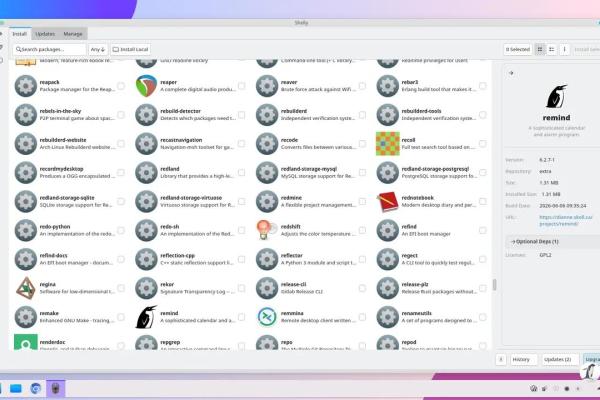This screenshot has width=600, height=400.
Task: Click the Install Local button
Action: 131,49
